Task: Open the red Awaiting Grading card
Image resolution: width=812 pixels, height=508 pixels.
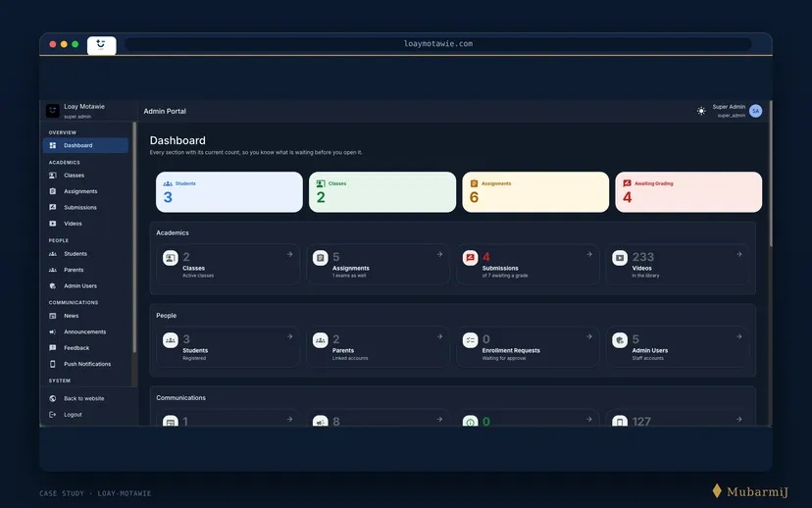Action: pos(688,192)
